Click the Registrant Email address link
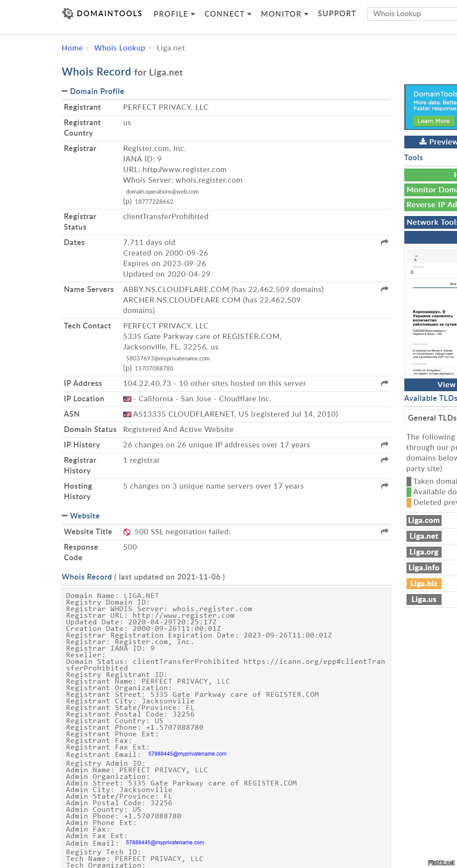The width and height of the screenshot is (457, 868). pos(187,754)
